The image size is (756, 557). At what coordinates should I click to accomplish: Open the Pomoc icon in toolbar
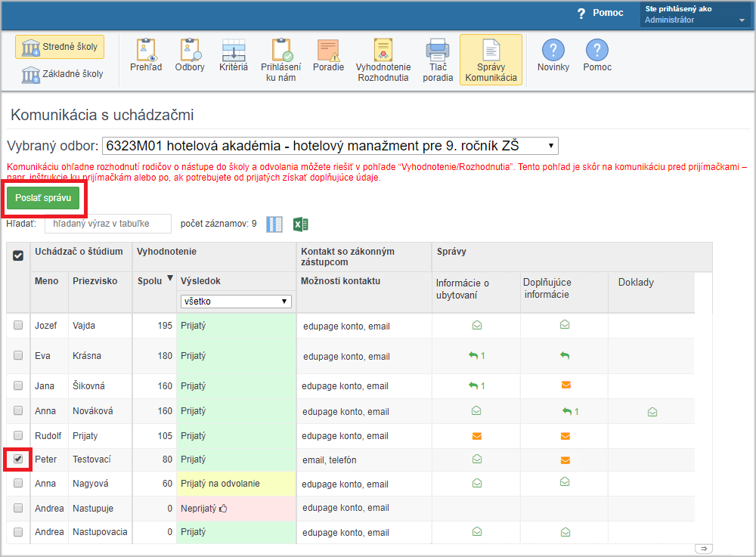(597, 55)
